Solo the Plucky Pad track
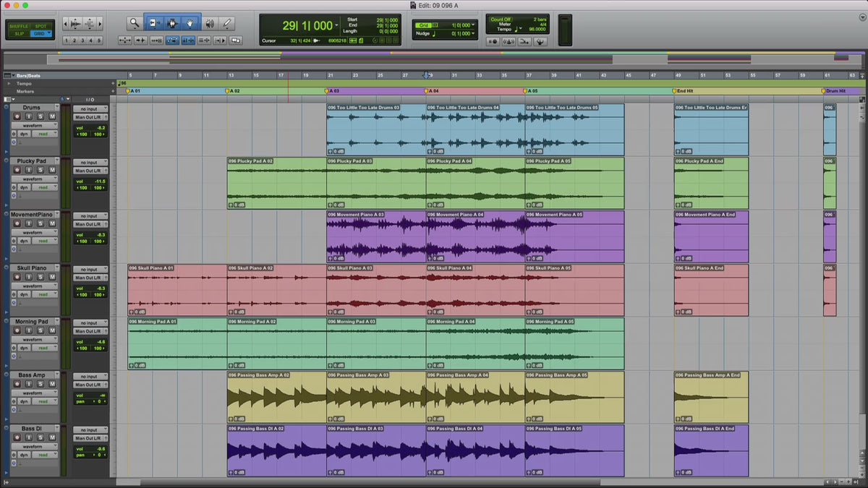Image resolution: width=868 pixels, height=488 pixels. 42,170
